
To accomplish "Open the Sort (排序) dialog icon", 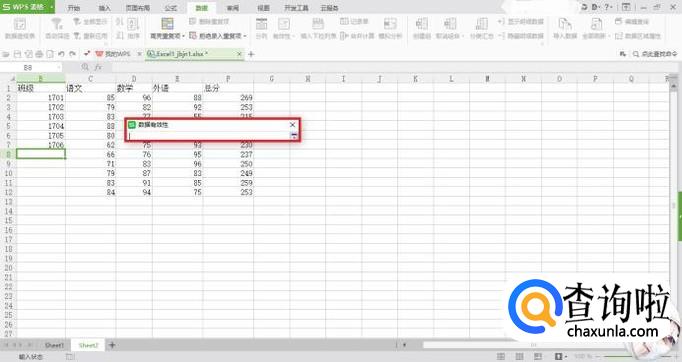I will (x=133, y=28).
